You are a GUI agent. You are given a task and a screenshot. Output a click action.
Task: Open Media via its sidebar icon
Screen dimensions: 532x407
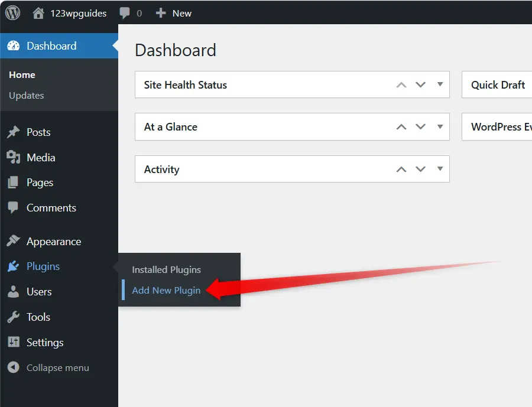click(13, 158)
